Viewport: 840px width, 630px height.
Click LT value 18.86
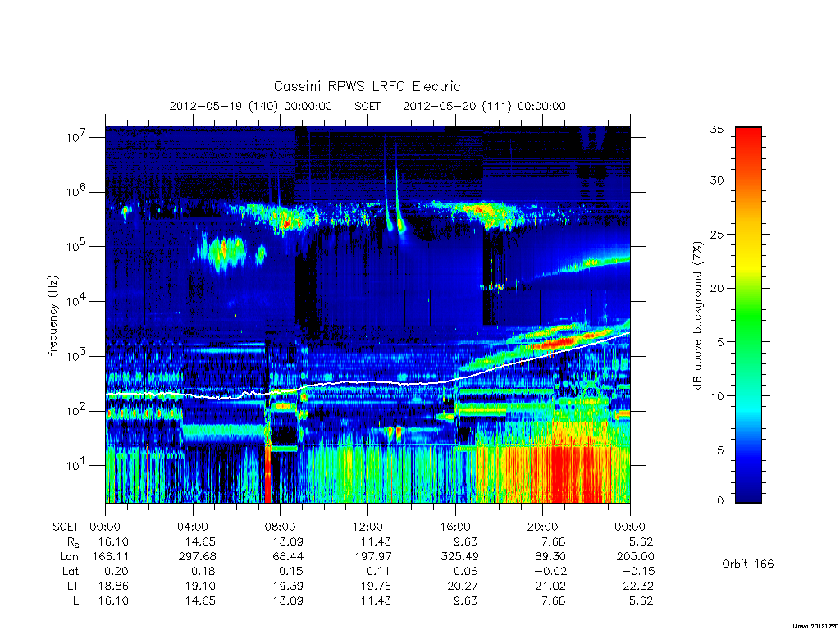click(113, 586)
